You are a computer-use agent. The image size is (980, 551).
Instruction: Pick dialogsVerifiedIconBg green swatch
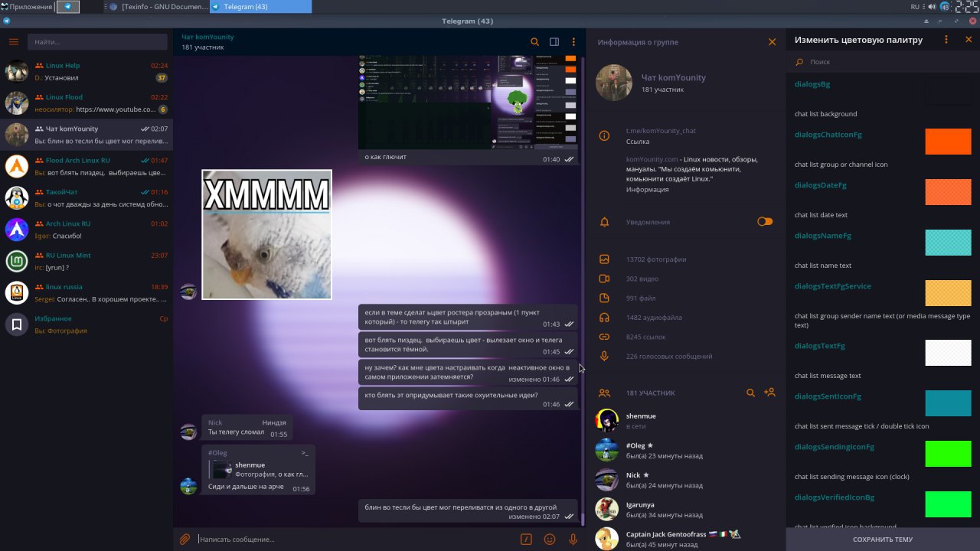(x=948, y=504)
